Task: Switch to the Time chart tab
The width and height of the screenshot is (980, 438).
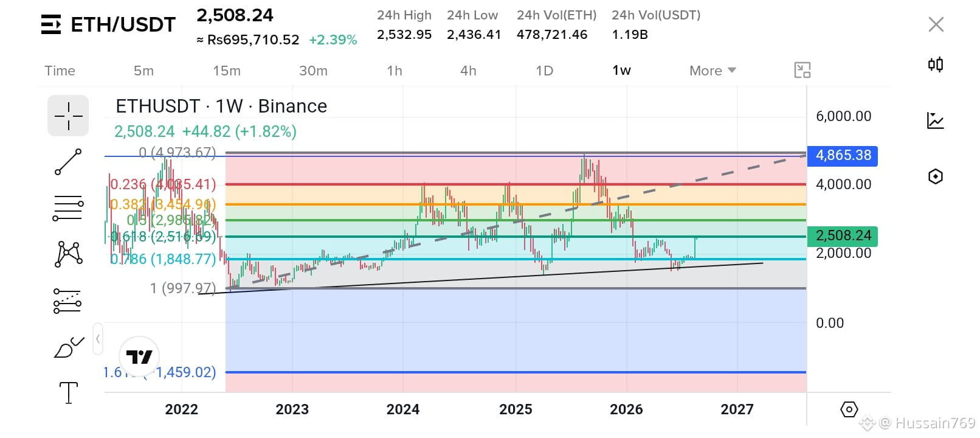Action: [x=60, y=71]
